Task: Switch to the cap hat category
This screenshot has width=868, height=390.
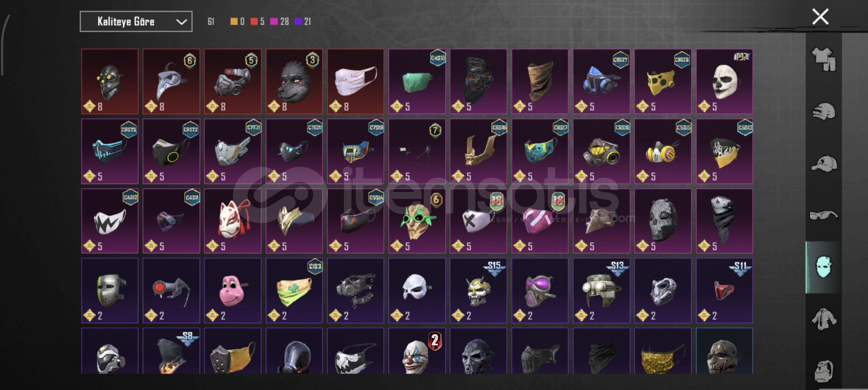Action: [x=824, y=163]
